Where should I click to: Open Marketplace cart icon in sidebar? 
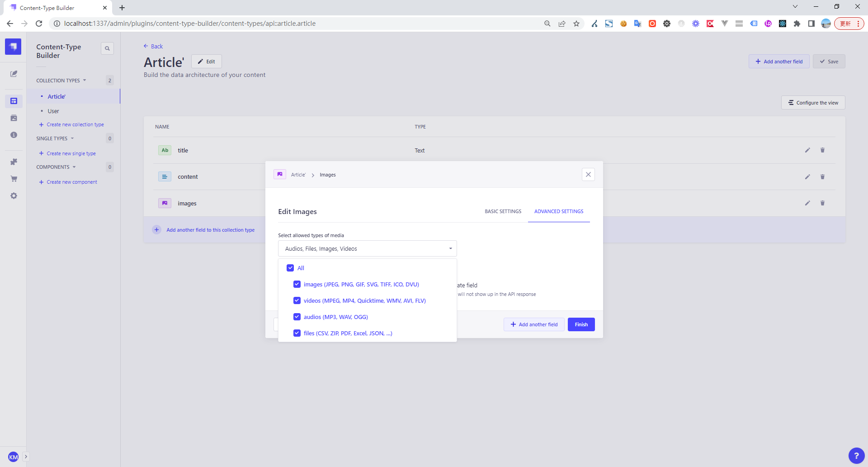[14, 179]
